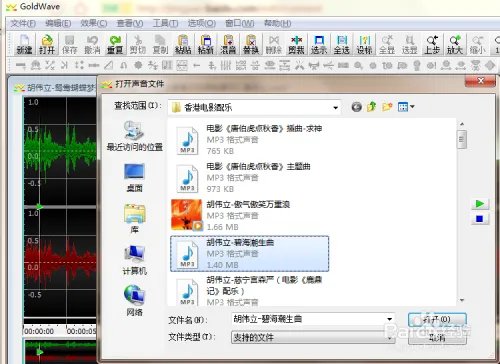Expand the 文件类型 dropdown
The width and height of the screenshot is (500, 364).
coord(389,338)
